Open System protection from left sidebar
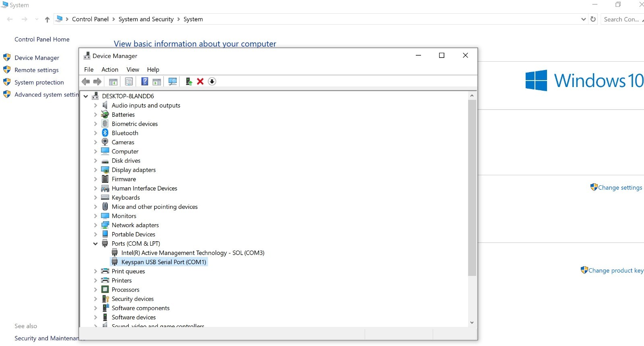Image resolution: width=644 pixels, height=346 pixels. tap(39, 83)
